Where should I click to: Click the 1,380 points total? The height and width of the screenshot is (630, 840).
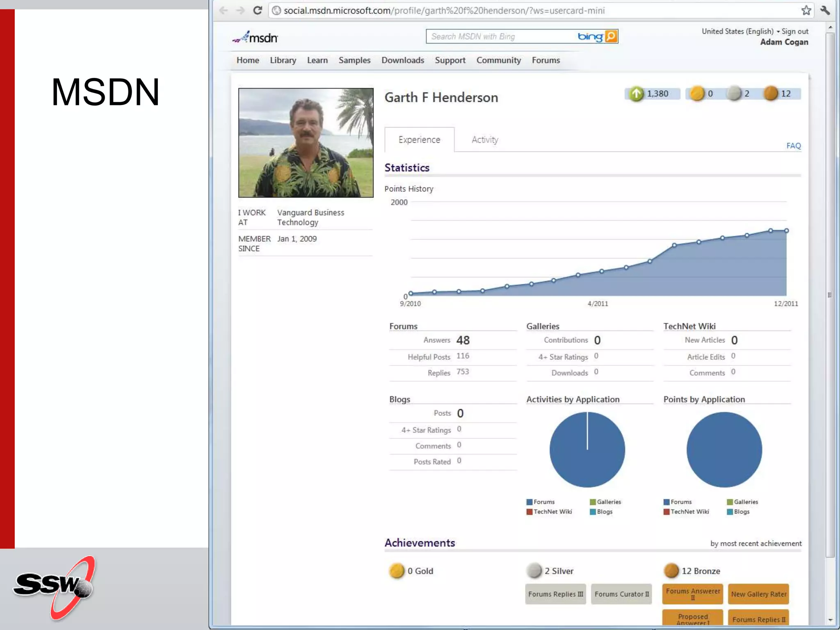[x=657, y=94]
